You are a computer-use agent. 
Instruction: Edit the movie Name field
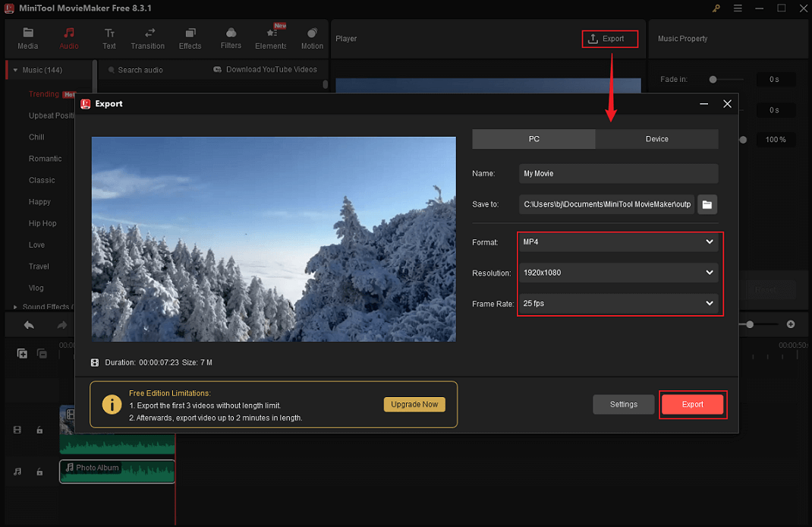click(618, 173)
